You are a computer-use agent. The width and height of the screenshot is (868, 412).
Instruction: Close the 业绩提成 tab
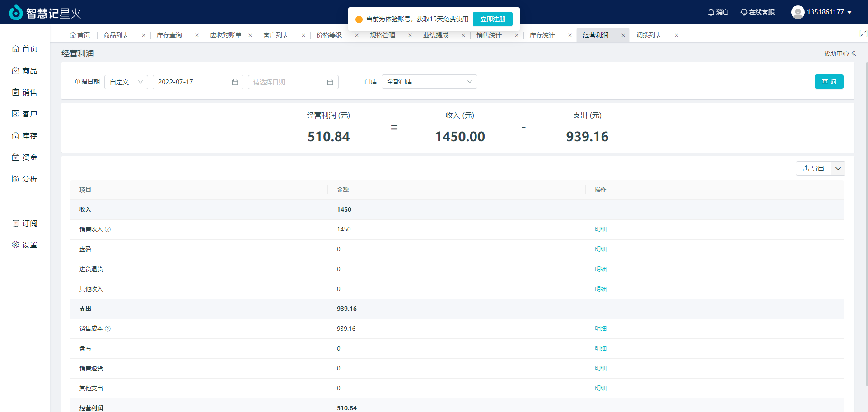pos(463,35)
